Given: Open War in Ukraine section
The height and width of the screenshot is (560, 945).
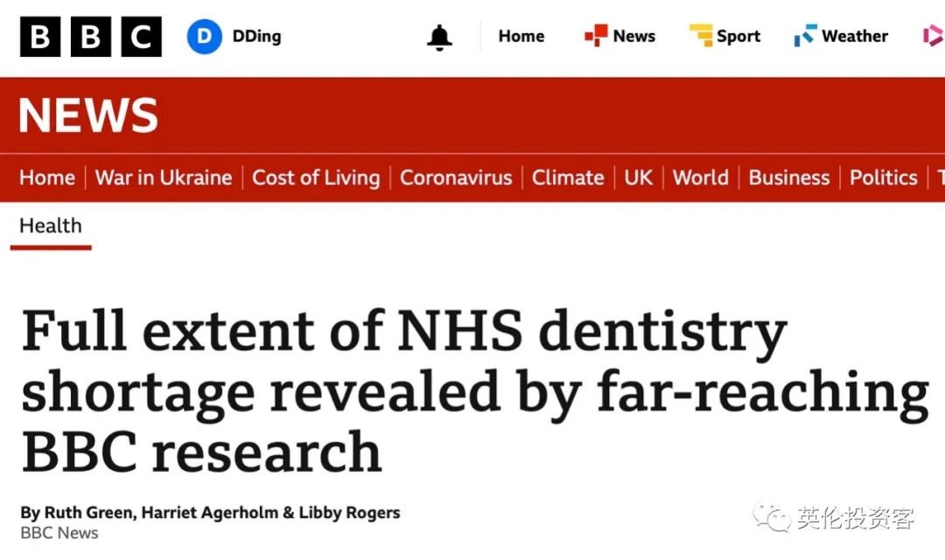Looking at the screenshot, I should coord(164,178).
